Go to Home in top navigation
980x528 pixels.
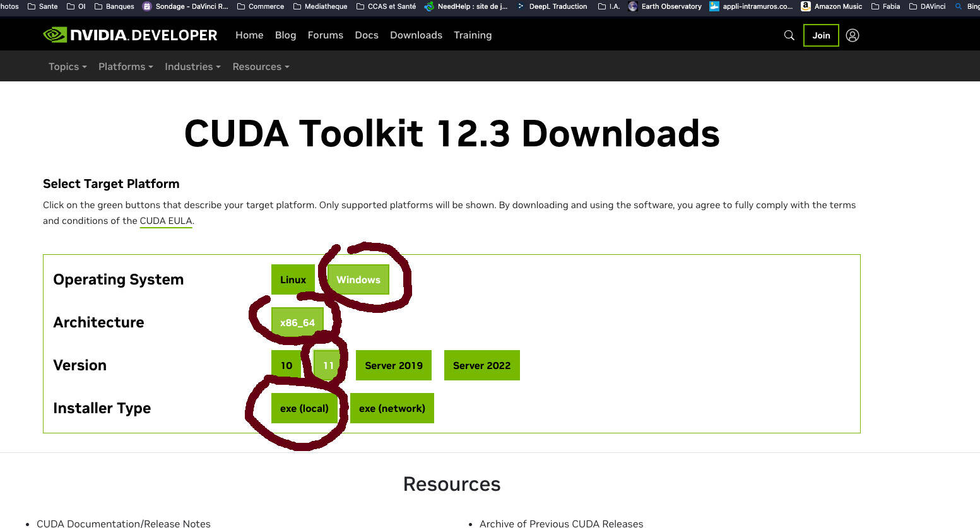[249, 35]
